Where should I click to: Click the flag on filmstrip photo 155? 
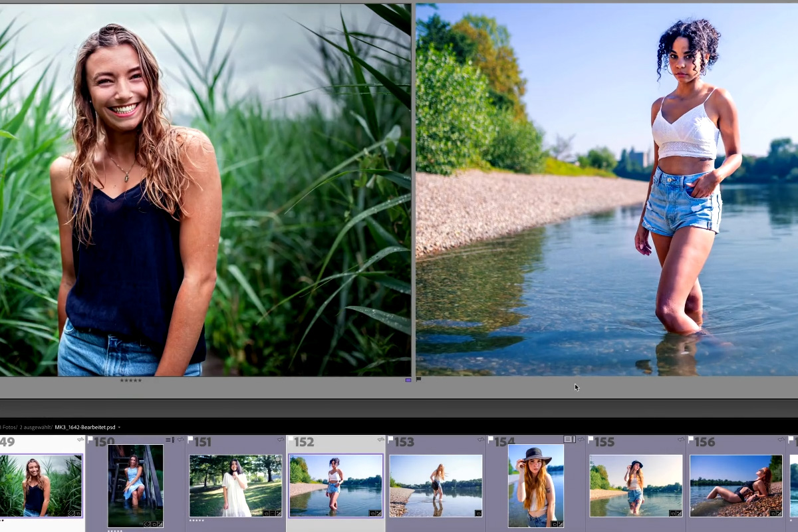(591, 440)
